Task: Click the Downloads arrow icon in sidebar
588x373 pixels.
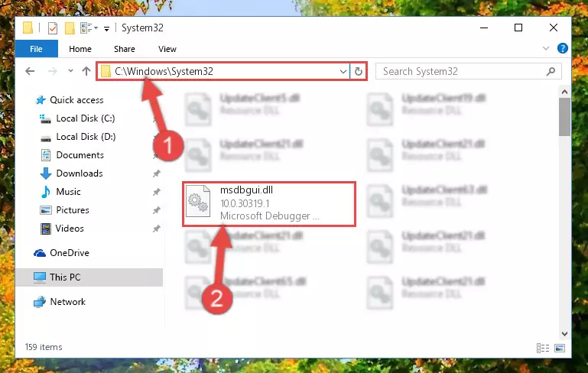Action: [x=46, y=174]
